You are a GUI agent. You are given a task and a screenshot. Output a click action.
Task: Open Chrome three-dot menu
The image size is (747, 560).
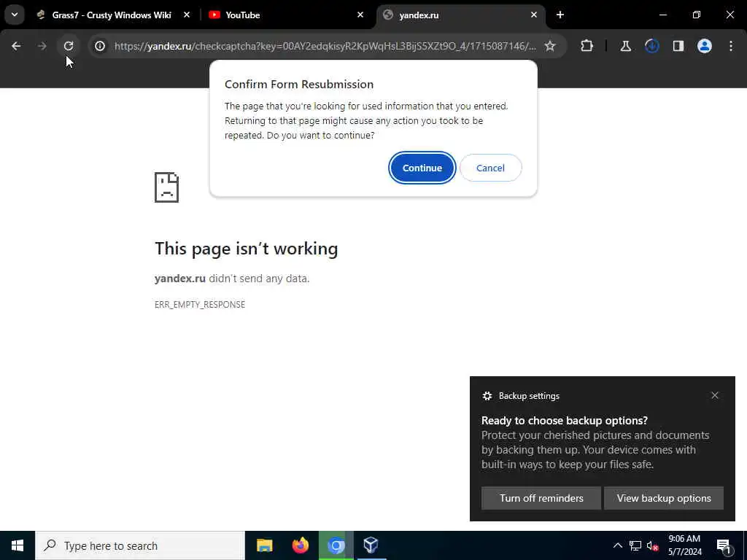pyautogui.click(x=731, y=46)
